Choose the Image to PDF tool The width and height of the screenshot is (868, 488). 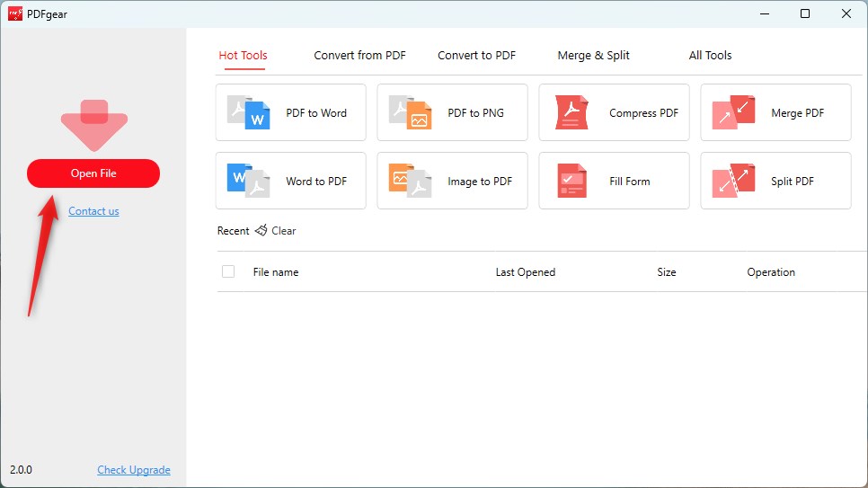pos(452,181)
